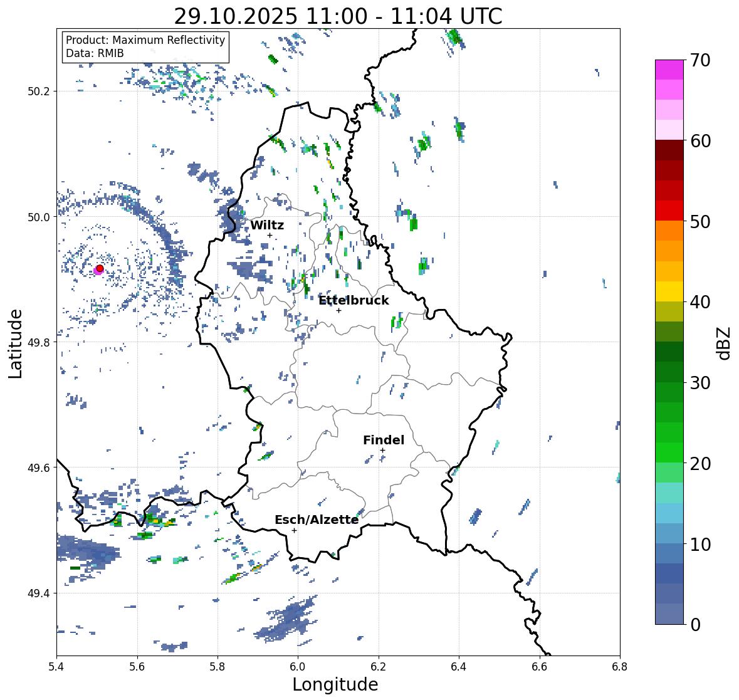Click the plot title '29.10.2025 11:00 - 11:04 UTC'

pos(338,16)
